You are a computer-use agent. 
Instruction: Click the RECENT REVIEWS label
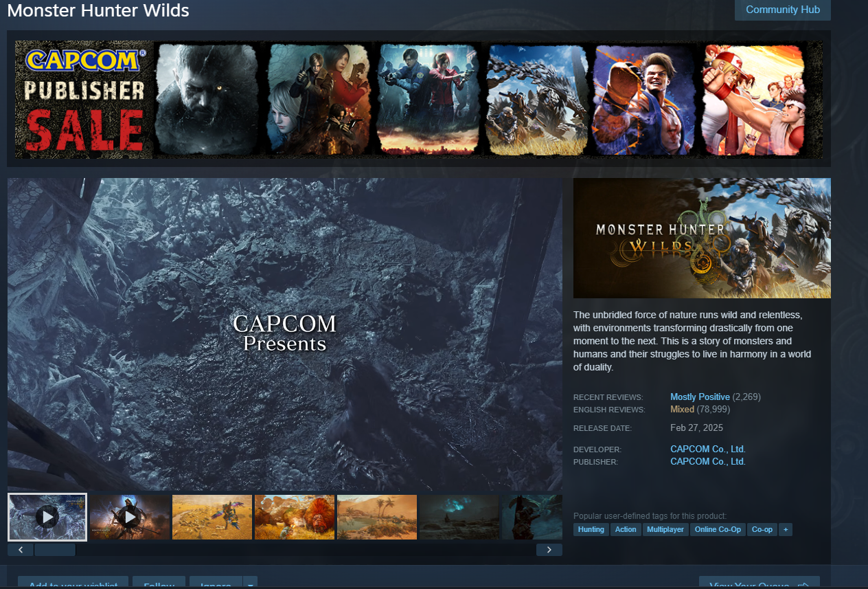608,398
